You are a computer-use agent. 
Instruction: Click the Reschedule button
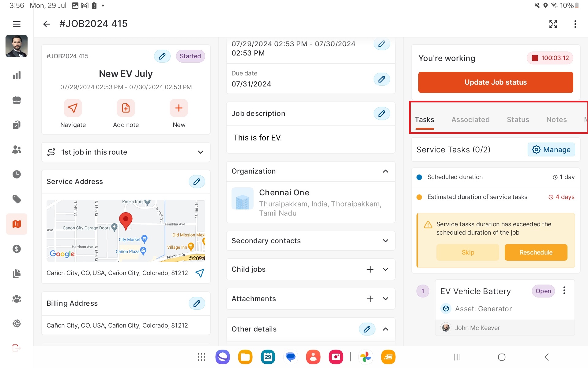coord(536,252)
